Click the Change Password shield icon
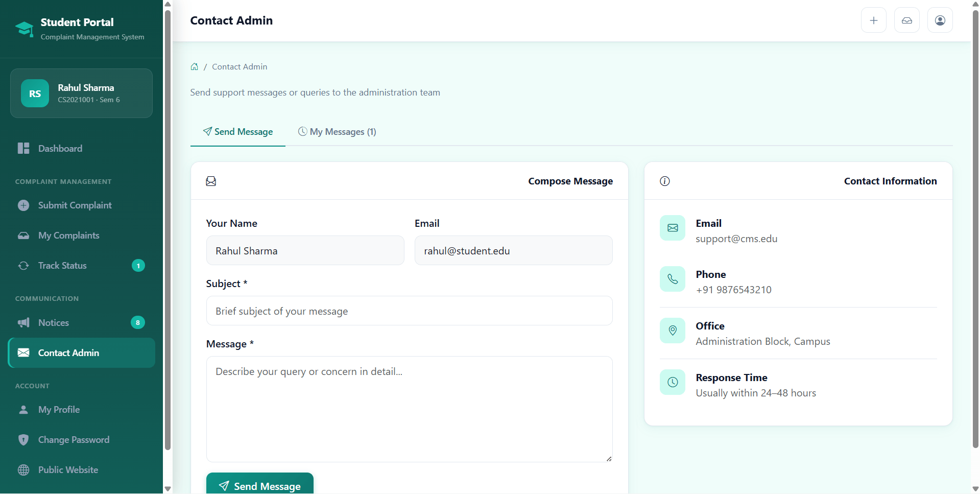The width and height of the screenshot is (980, 494). [x=23, y=440]
